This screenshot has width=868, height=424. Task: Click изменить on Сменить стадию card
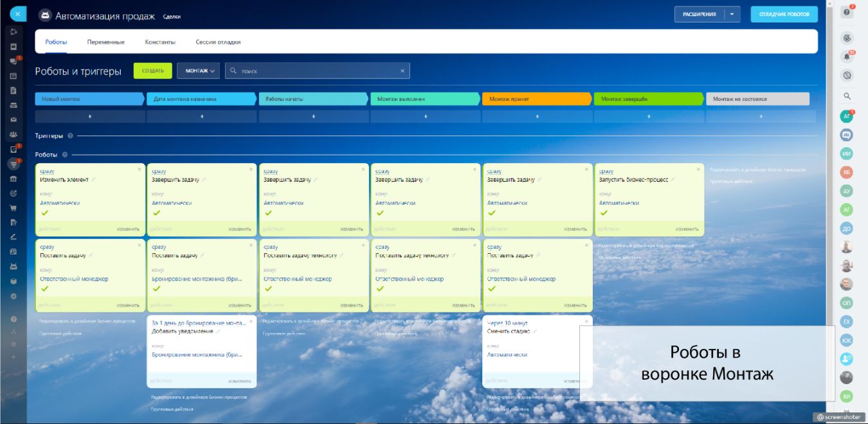[x=575, y=380]
